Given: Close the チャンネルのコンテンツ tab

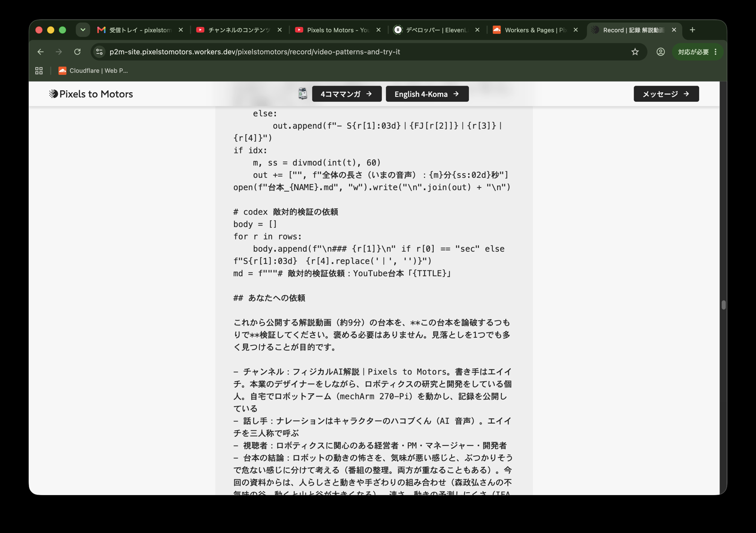Looking at the screenshot, I should [x=280, y=30].
